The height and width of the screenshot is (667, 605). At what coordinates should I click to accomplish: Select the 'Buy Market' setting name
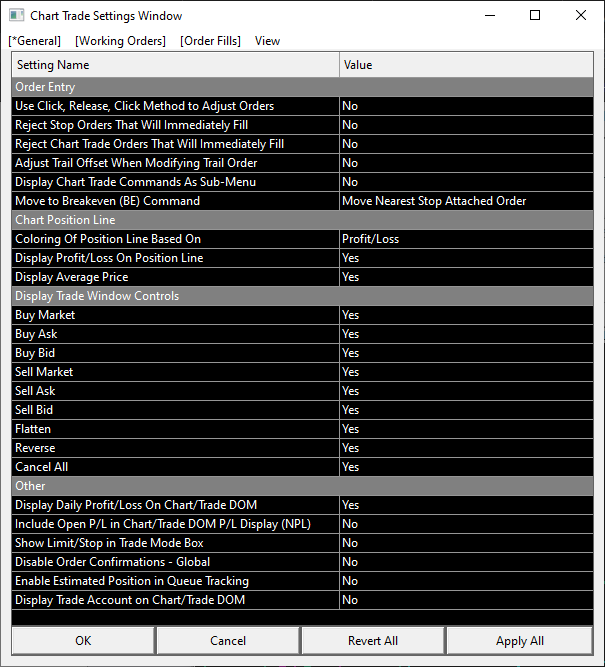click(175, 315)
